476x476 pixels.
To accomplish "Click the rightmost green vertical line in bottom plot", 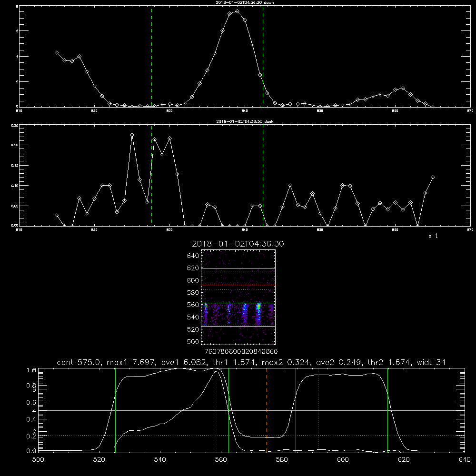I will coord(387,410).
